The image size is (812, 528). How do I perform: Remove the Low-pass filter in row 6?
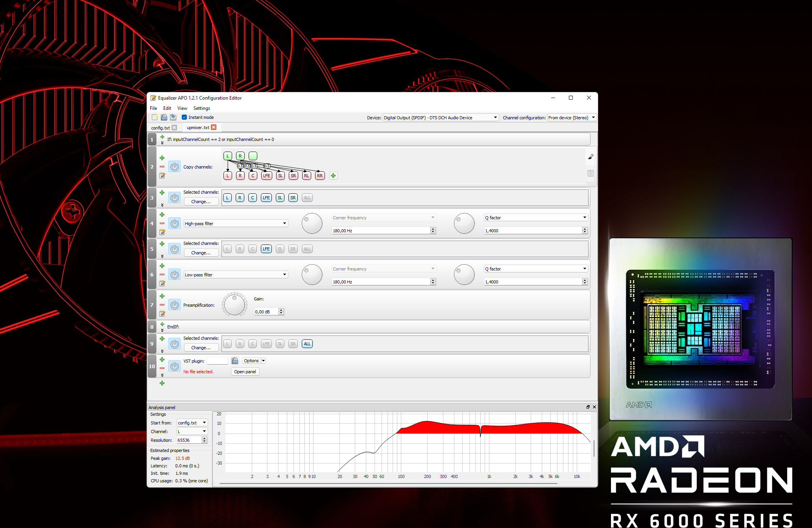coord(162,274)
